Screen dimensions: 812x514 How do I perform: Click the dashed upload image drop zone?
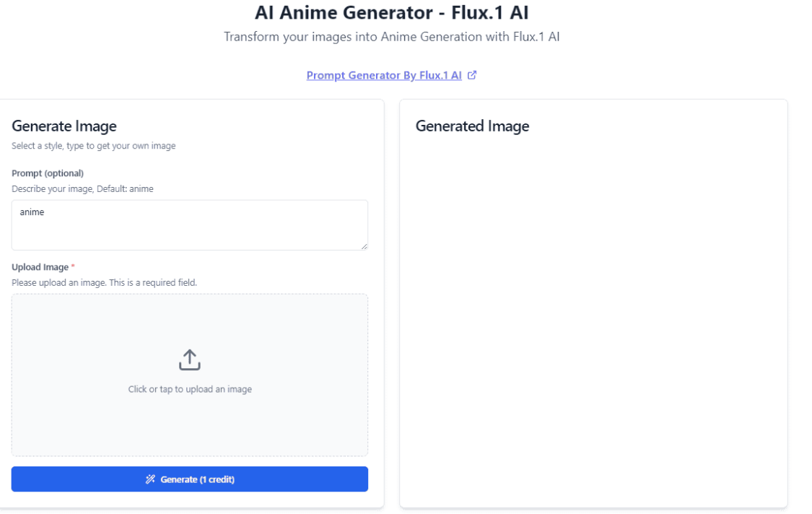pyautogui.click(x=190, y=375)
